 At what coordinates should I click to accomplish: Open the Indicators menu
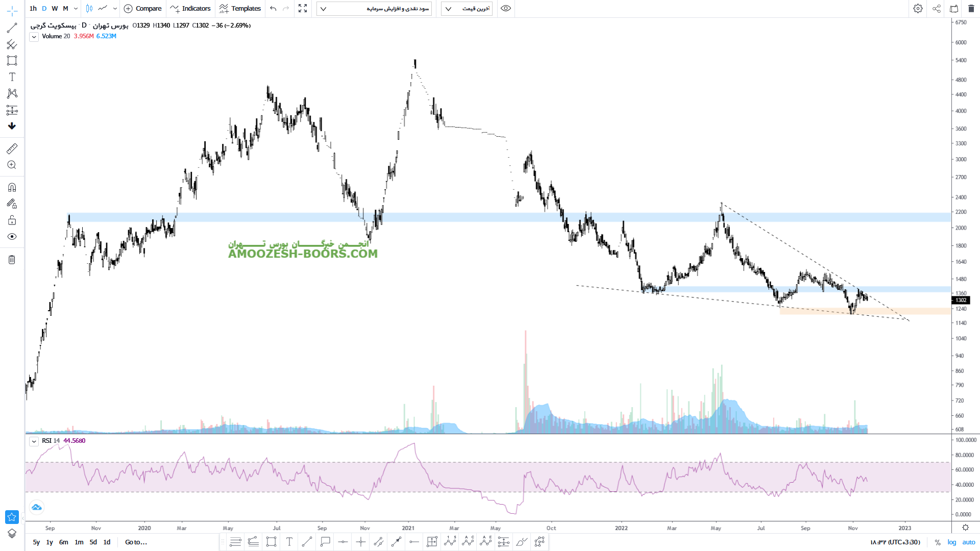pyautogui.click(x=190, y=9)
